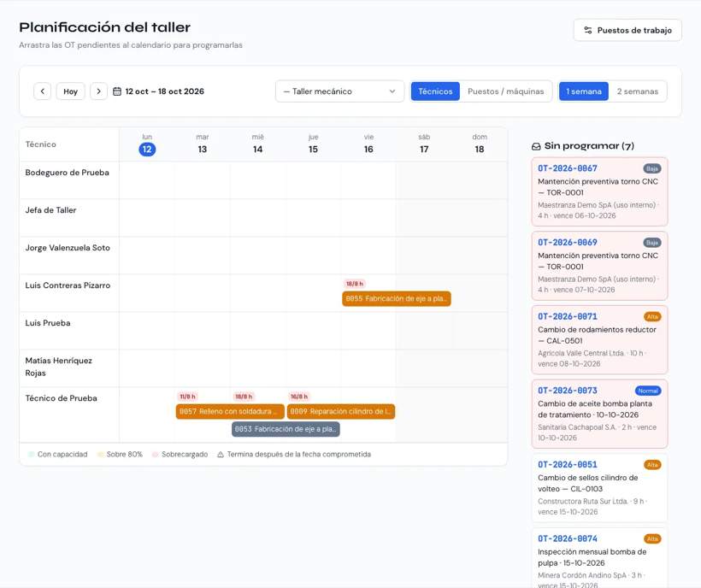Switch to Técnicos view
This screenshot has height=588, width=701.
click(x=435, y=91)
